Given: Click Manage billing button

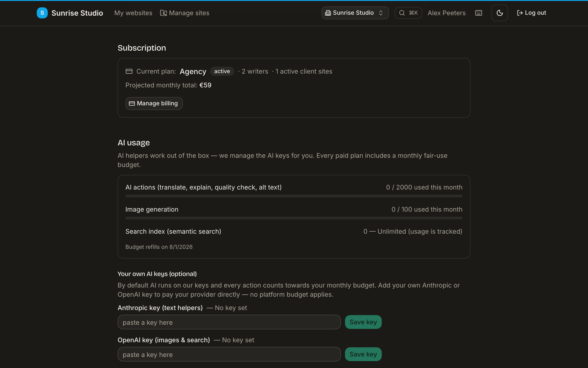Looking at the screenshot, I should 154,103.
